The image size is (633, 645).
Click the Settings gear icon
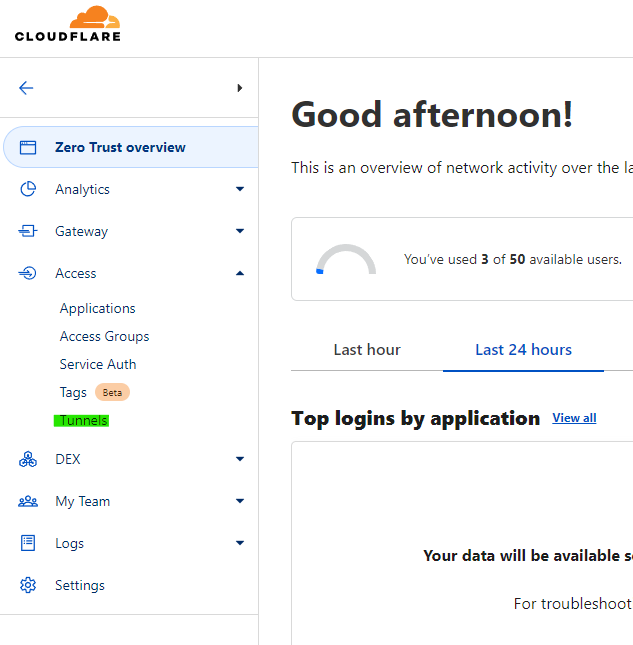pyautogui.click(x=28, y=585)
